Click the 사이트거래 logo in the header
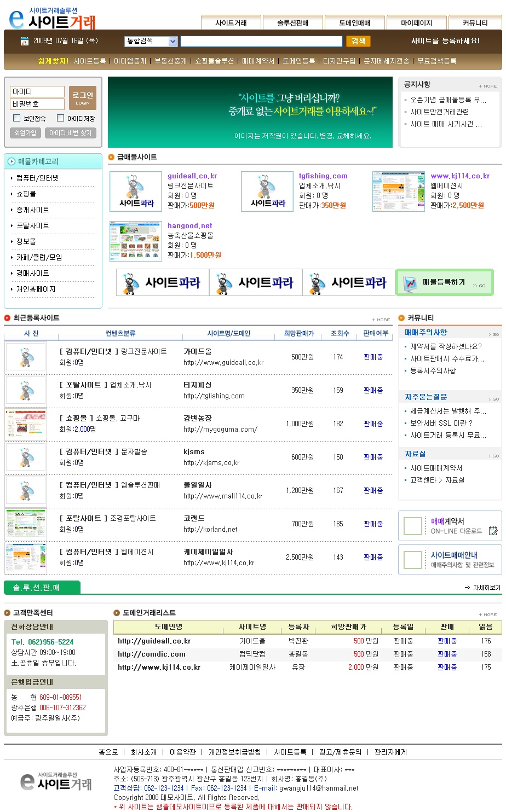 tap(52, 18)
